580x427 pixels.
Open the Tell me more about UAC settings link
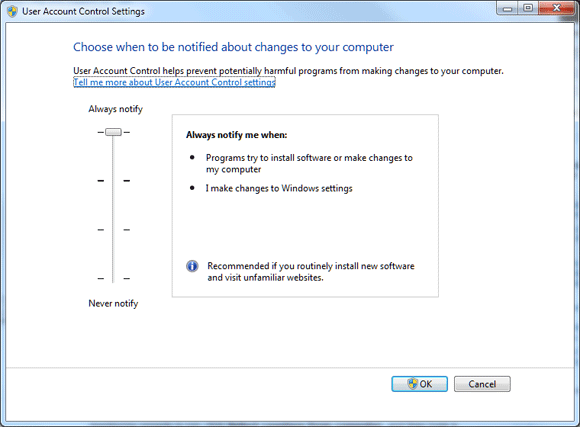174,82
